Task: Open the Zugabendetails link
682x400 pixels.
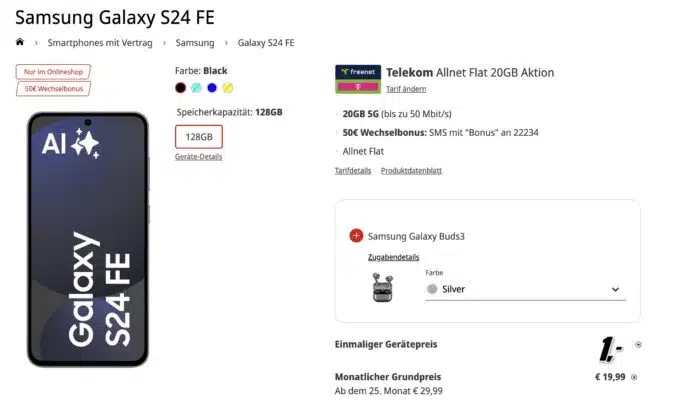Action: tap(393, 257)
